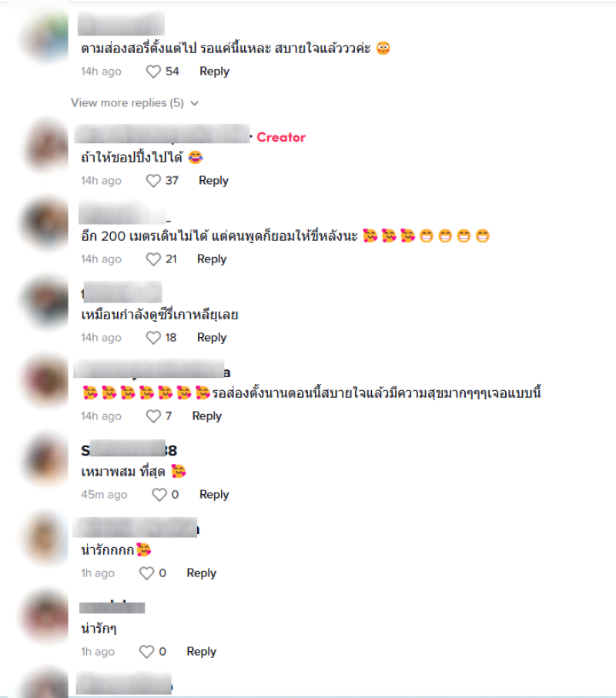Reply to the comment with 54 likes
Screen dimensions: 616x698
(214, 72)
